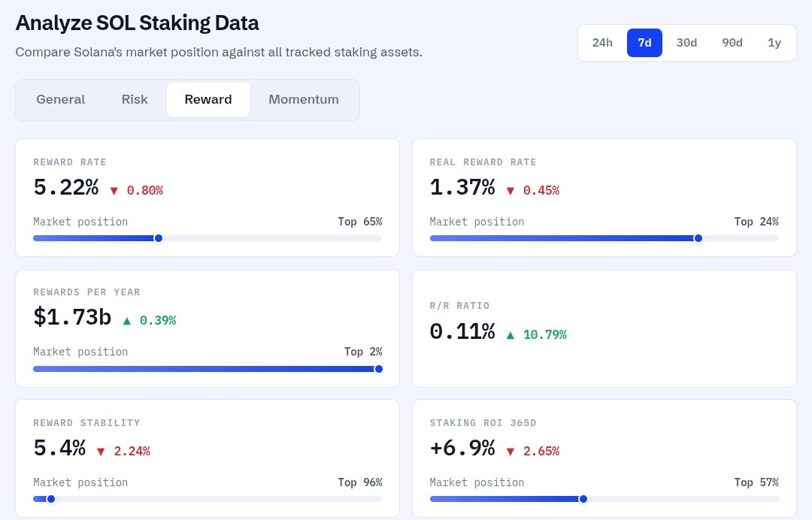
Task: Click the STAKING ROI 365D title
Action: 483,423
